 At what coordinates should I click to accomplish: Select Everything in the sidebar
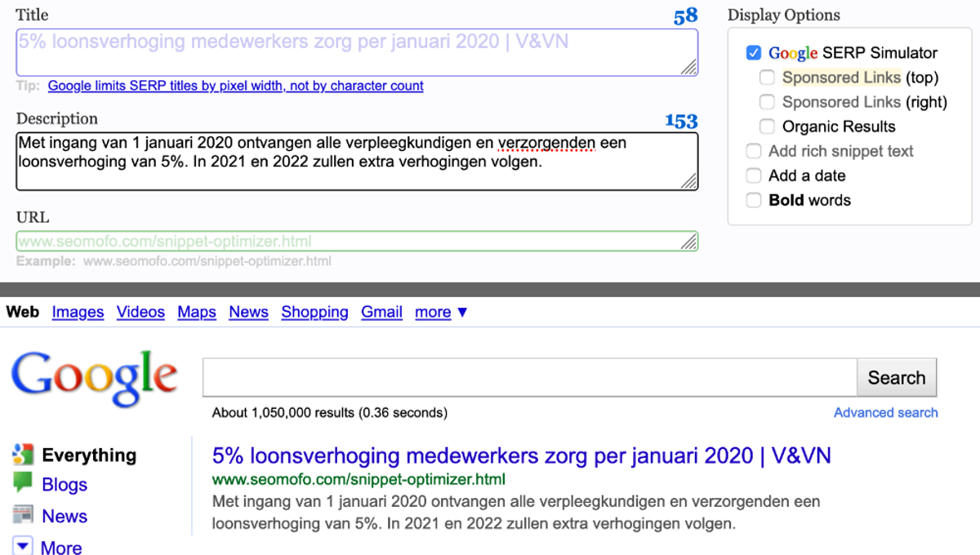point(89,455)
